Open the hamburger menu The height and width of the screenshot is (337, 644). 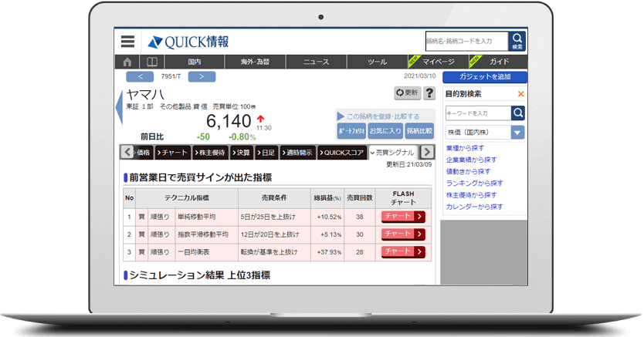click(x=127, y=42)
